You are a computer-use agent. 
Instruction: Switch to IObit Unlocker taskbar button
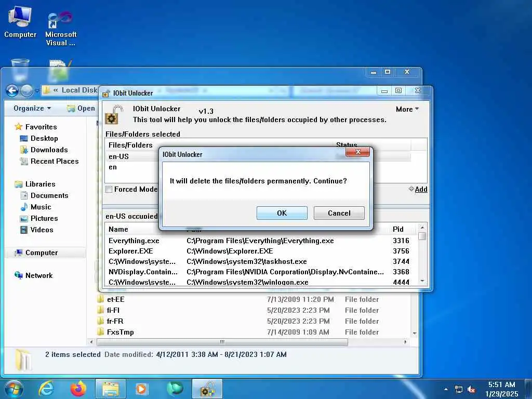(207, 389)
